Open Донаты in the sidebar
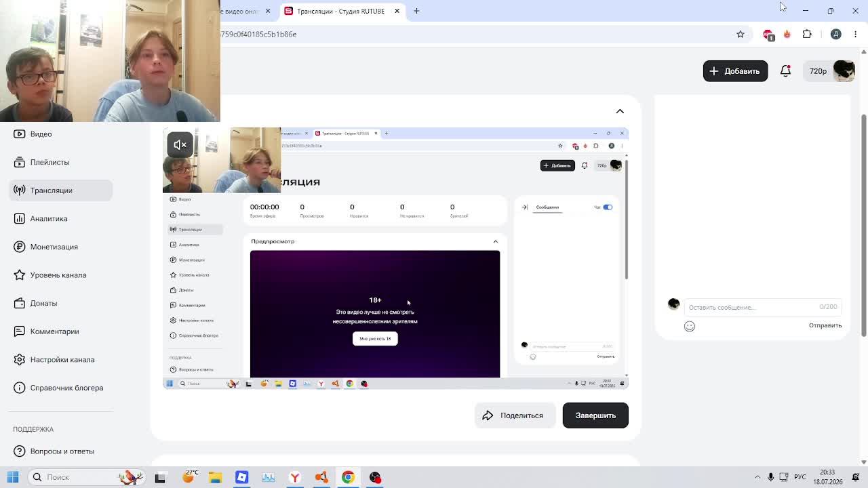Screen dimensions: 868x488 click(61, 303)
